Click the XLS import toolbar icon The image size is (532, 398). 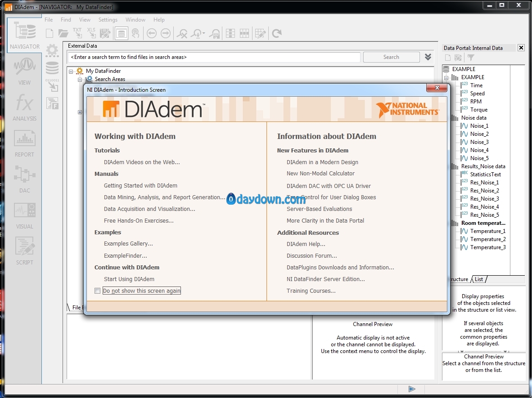tap(91, 33)
